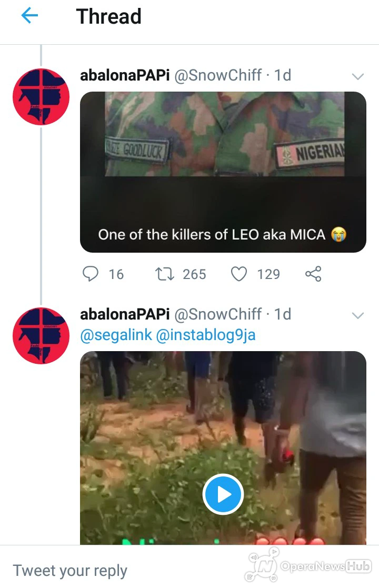Play the video in second tweet

[x=223, y=494]
